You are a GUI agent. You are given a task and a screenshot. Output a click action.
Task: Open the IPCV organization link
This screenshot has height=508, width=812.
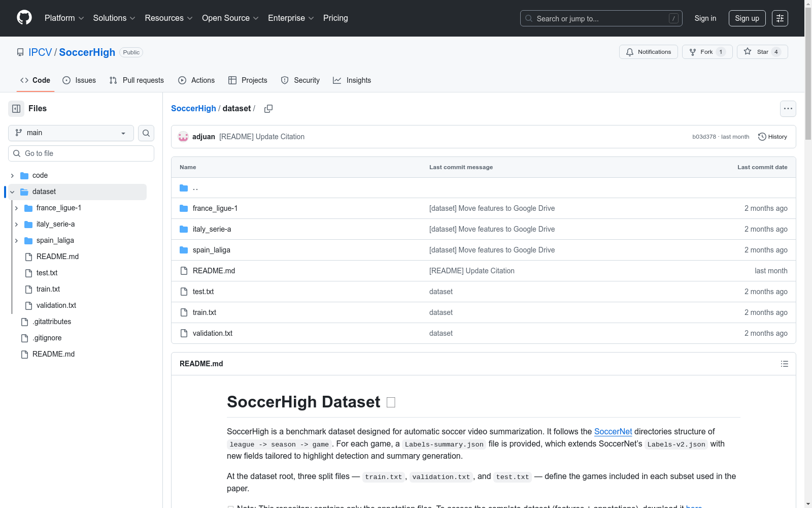[40, 52]
